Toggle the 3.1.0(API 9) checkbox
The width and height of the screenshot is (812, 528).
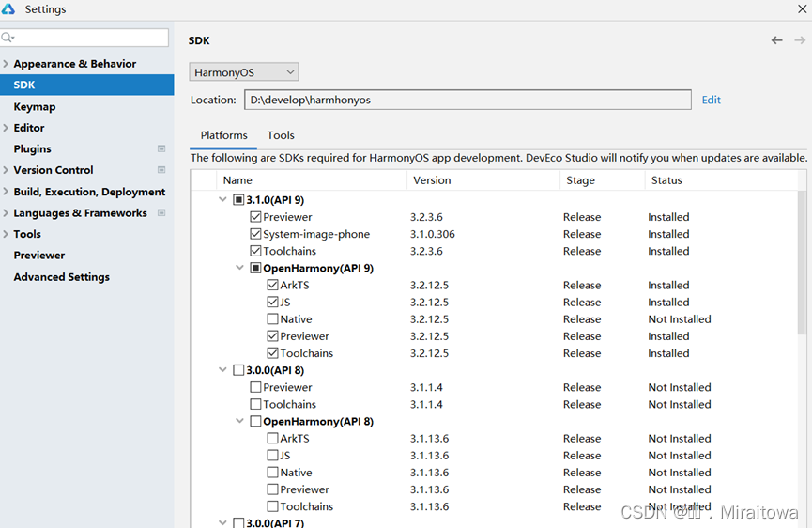pos(238,199)
